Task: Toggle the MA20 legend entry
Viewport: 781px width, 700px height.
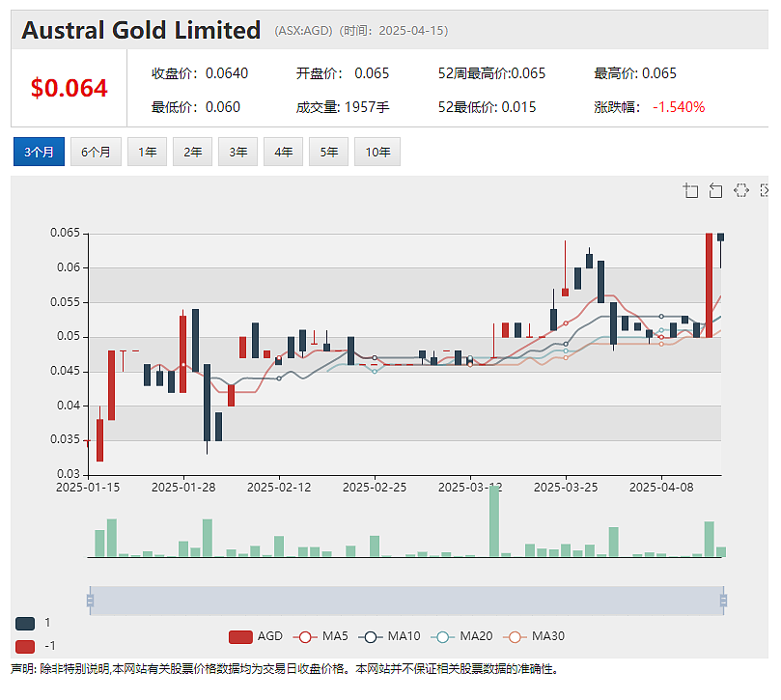Action: click(x=461, y=636)
